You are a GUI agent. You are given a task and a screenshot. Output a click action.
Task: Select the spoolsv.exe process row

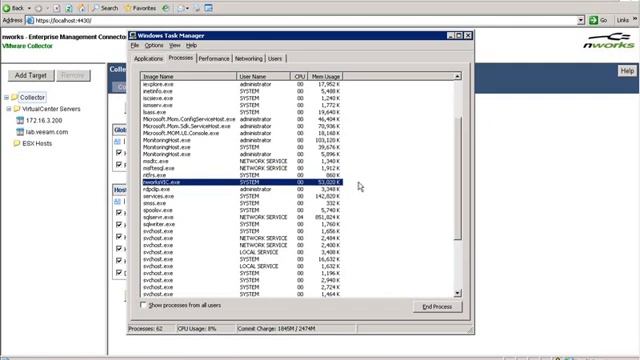[x=242, y=210]
